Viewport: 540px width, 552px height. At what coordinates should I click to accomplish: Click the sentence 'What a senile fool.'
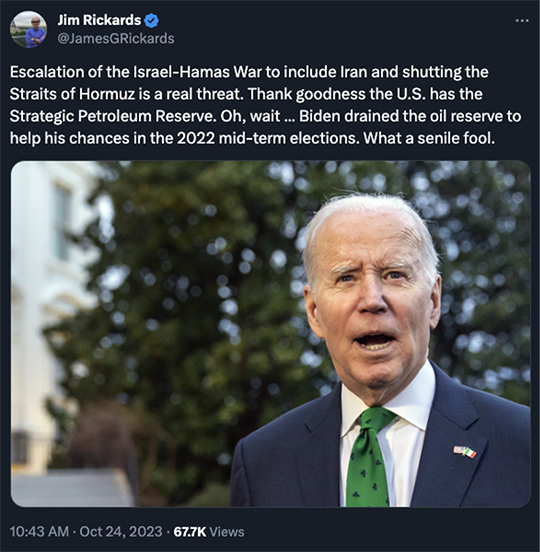click(x=429, y=138)
